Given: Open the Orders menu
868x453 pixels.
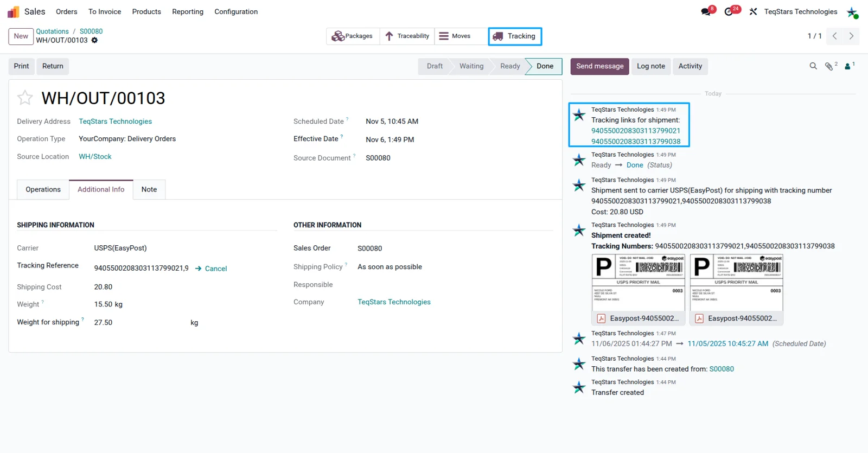Looking at the screenshot, I should click(x=67, y=11).
